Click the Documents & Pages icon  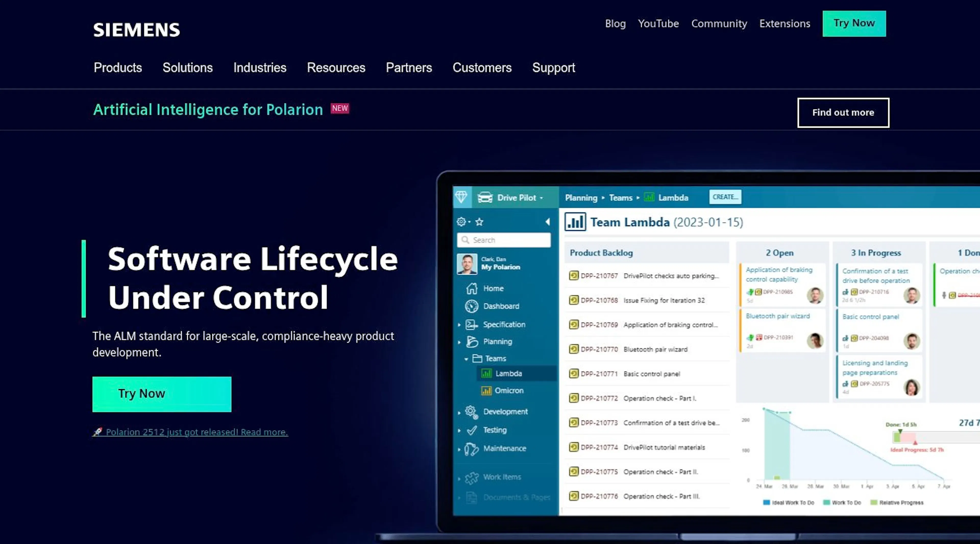[x=472, y=498]
